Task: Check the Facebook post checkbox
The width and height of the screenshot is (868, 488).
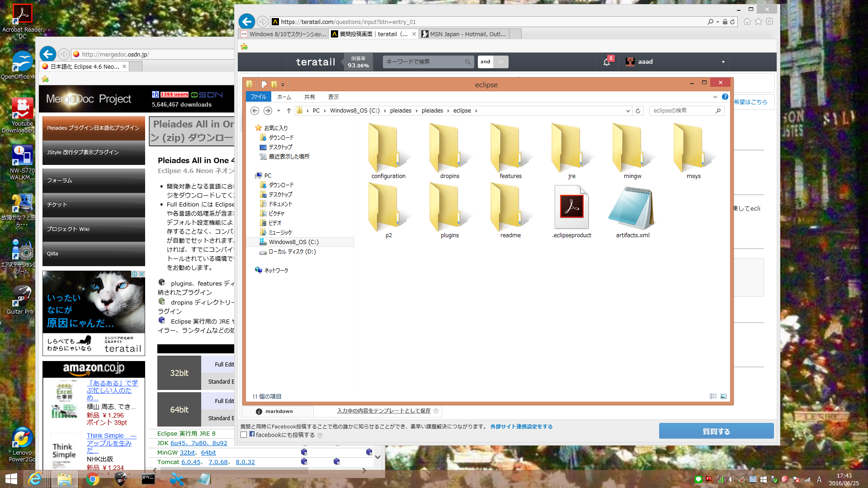Action: click(244, 435)
